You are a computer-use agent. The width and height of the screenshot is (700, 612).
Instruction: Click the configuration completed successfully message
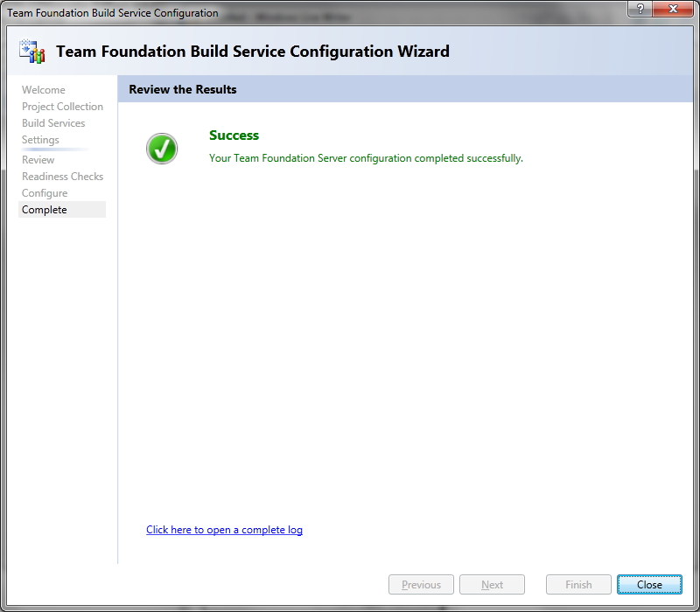[x=366, y=158]
